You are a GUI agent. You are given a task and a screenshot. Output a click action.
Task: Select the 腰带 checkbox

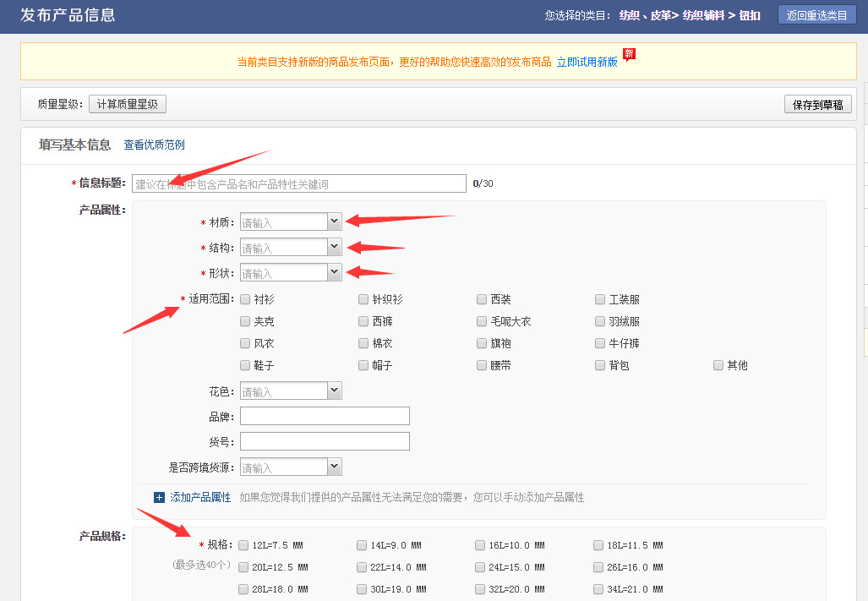click(x=482, y=365)
